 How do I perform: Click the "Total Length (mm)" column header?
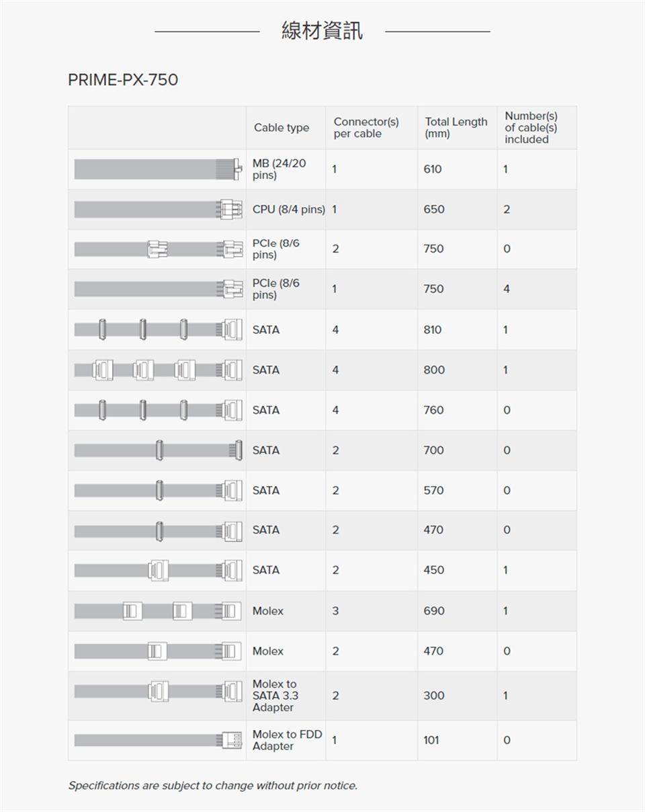(456, 128)
